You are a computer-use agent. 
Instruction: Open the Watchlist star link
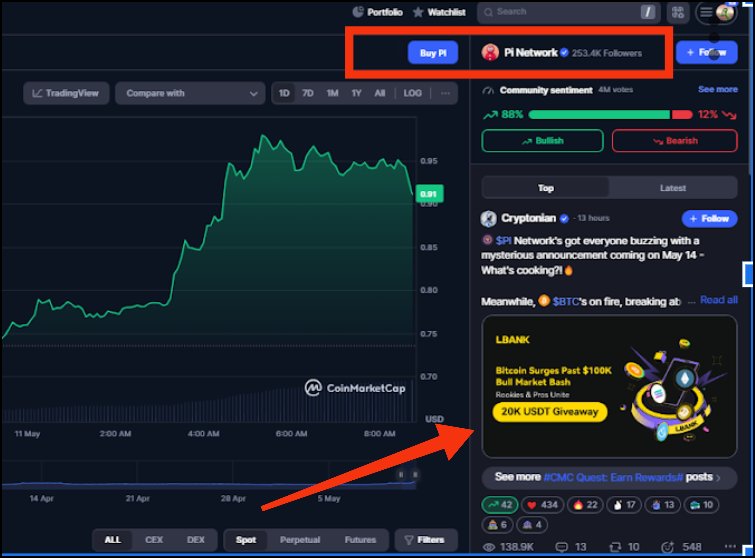pos(439,12)
